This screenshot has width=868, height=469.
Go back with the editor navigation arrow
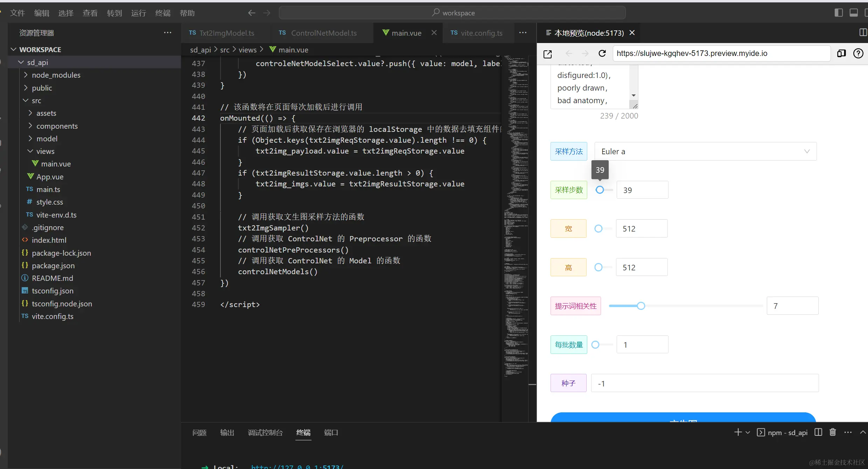[251, 13]
